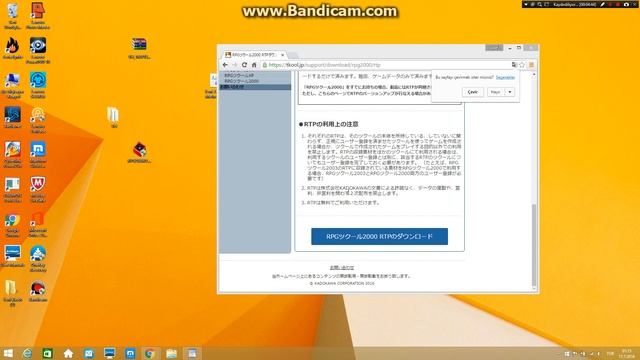Open the Bandicam desktop shortcut
Image resolution: width=640 pixels, height=360 pixels.
click(38, 291)
